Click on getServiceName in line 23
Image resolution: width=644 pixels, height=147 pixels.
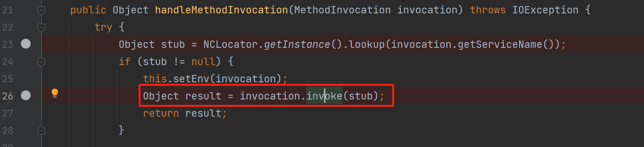(x=500, y=44)
